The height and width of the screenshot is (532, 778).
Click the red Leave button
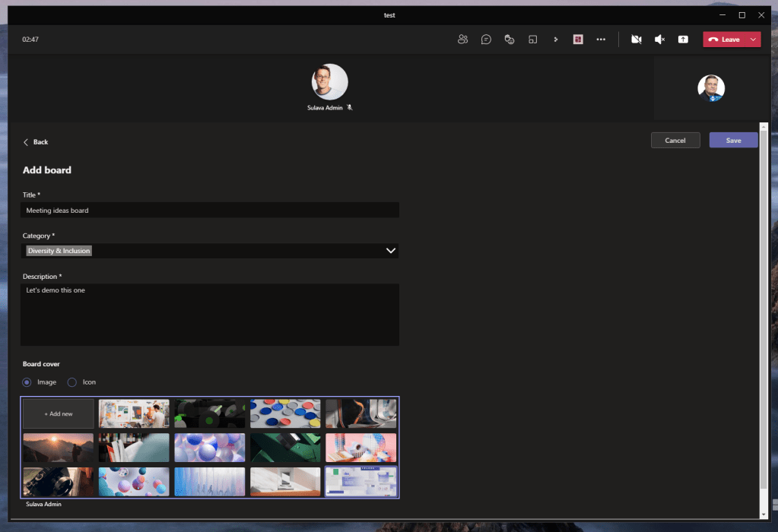click(724, 40)
